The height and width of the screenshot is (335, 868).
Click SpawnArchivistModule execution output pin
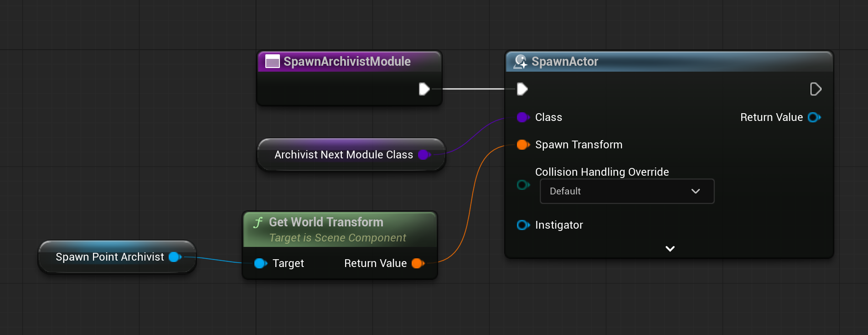click(x=424, y=89)
